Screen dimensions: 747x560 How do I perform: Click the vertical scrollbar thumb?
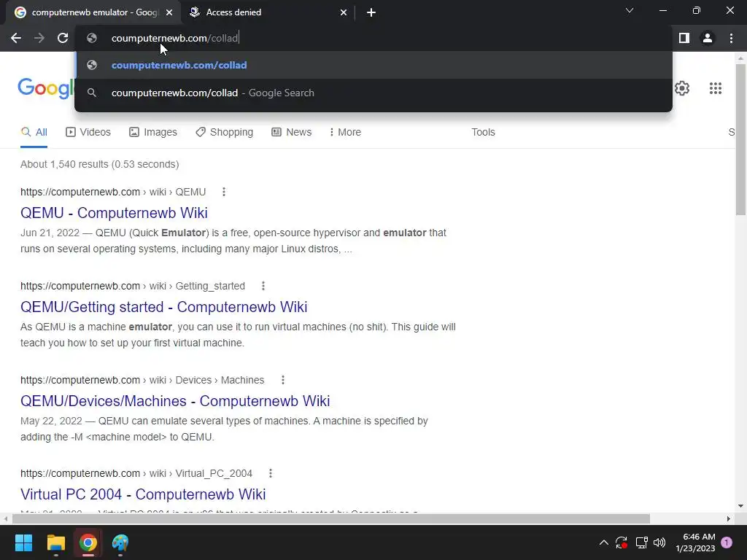[x=740, y=139]
